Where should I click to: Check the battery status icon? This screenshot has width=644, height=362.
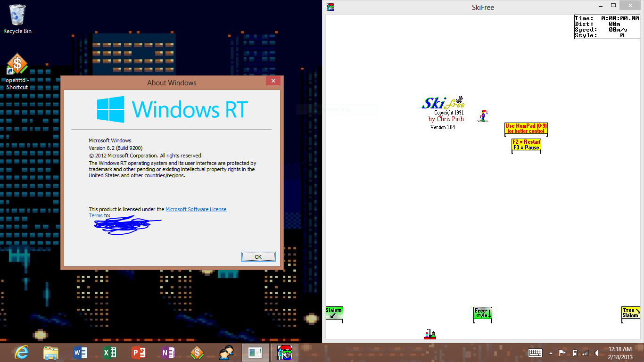(x=575, y=353)
